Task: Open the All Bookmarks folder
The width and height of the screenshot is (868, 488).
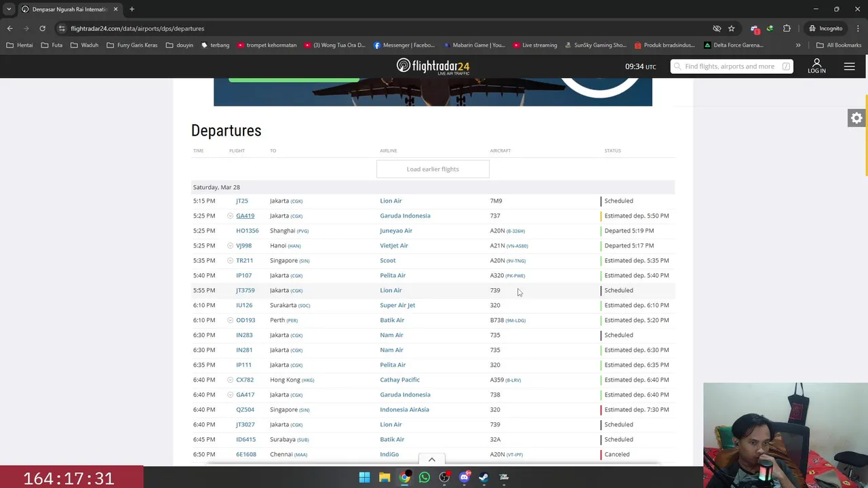Action: click(x=839, y=45)
